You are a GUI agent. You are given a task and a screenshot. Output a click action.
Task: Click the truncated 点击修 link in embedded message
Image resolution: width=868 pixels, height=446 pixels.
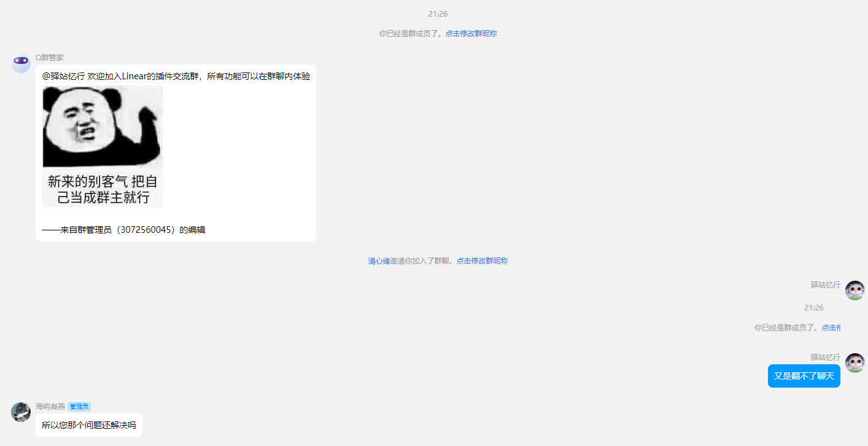pos(831,328)
